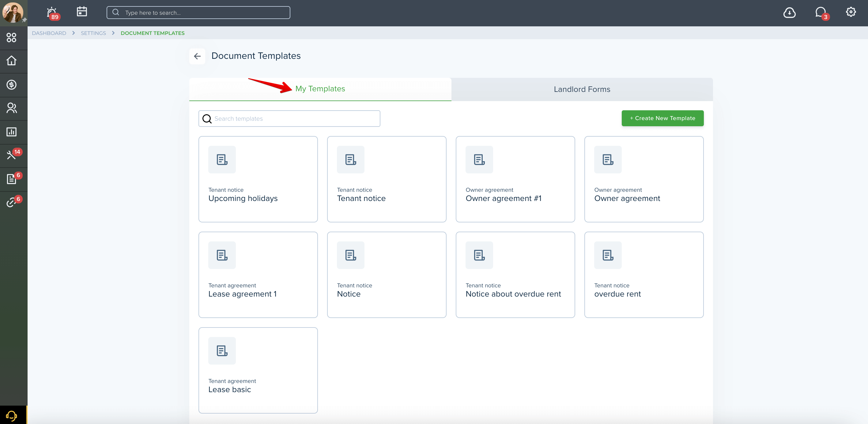Viewport: 868px width, 424px height.
Task: Open the Notice template title
Action: pyautogui.click(x=349, y=294)
